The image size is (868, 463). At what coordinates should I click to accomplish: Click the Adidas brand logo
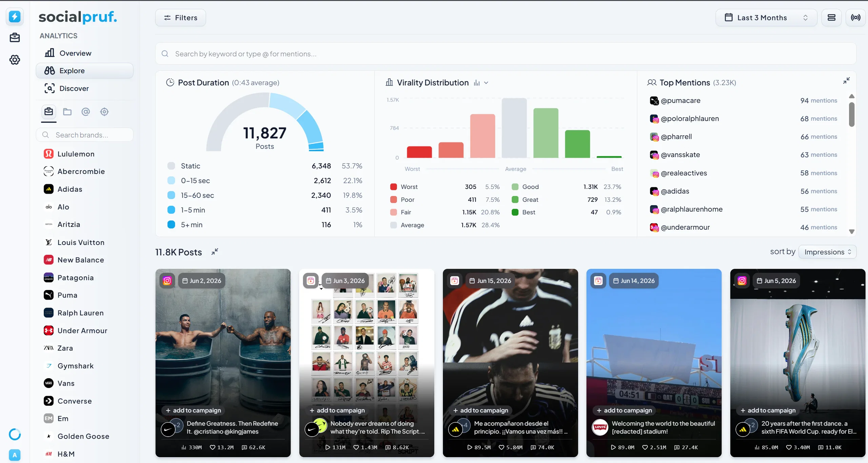click(x=48, y=189)
